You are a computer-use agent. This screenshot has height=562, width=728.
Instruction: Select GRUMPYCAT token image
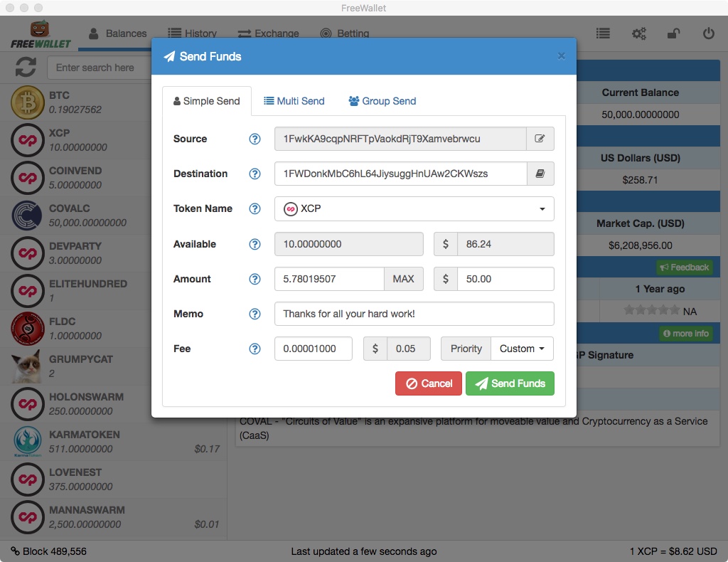28,366
